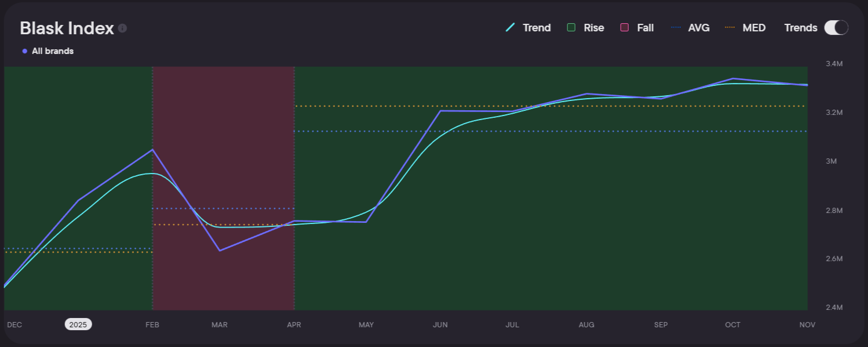Viewport: 868px width, 347px height.
Task: Click the orange dotted MED legend icon
Action: pyautogui.click(x=731, y=28)
